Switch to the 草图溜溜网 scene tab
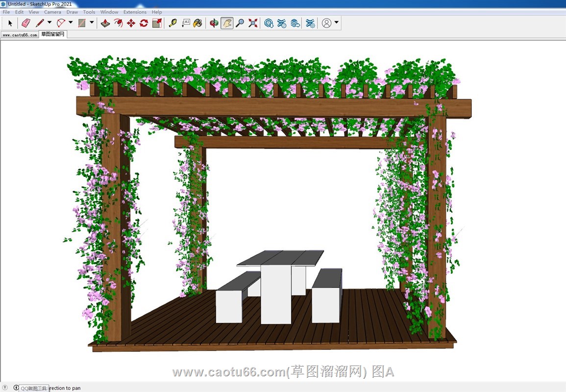 [53, 34]
